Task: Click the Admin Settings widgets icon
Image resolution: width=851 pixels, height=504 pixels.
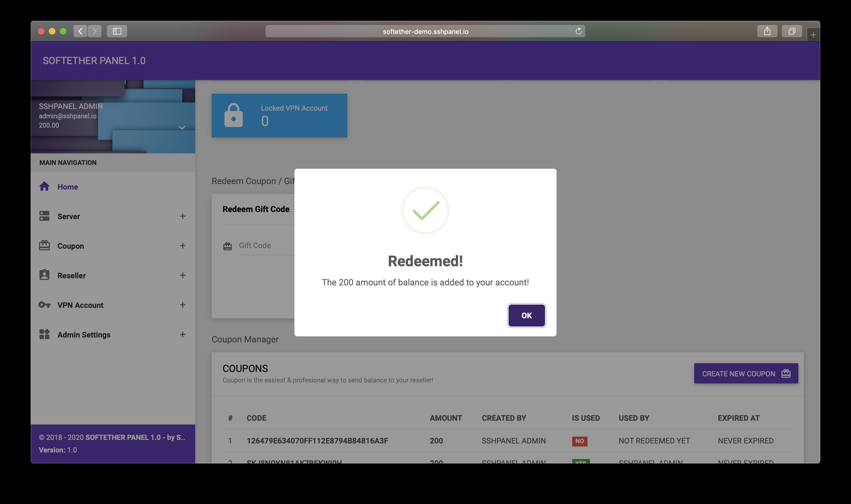Action: (x=44, y=334)
